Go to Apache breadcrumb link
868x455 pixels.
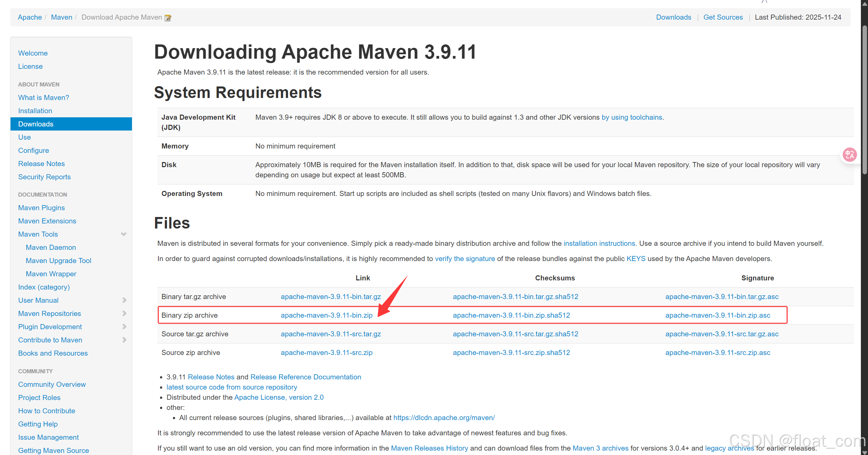pos(30,17)
